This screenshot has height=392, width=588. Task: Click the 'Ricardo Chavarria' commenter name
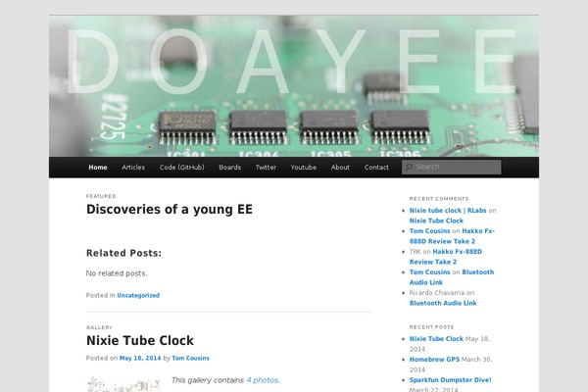[437, 293]
